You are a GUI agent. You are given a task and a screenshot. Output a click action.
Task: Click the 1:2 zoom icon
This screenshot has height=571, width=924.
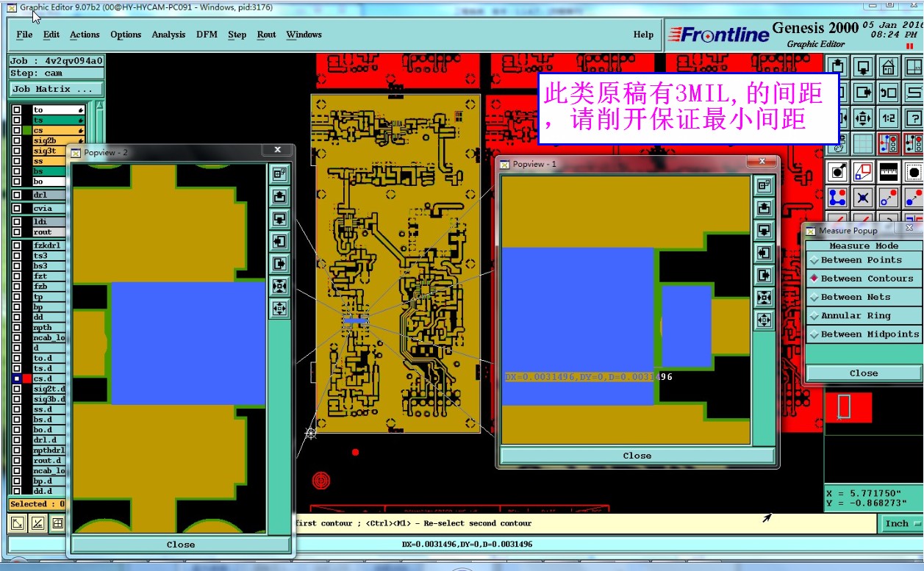click(x=889, y=118)
